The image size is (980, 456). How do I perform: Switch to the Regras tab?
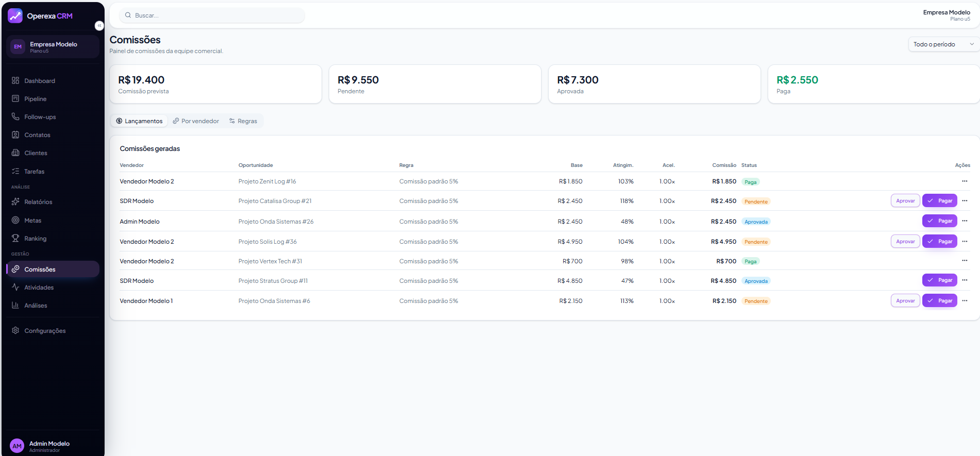point(243,121)
